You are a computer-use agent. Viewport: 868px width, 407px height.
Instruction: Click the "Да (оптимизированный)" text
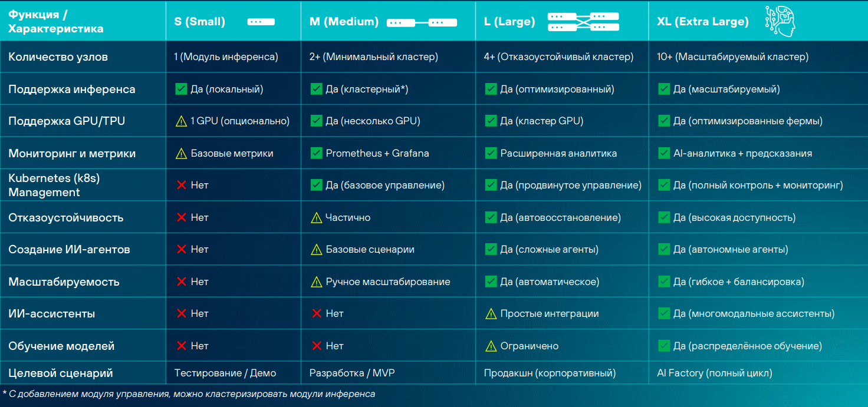pos(557,90)
